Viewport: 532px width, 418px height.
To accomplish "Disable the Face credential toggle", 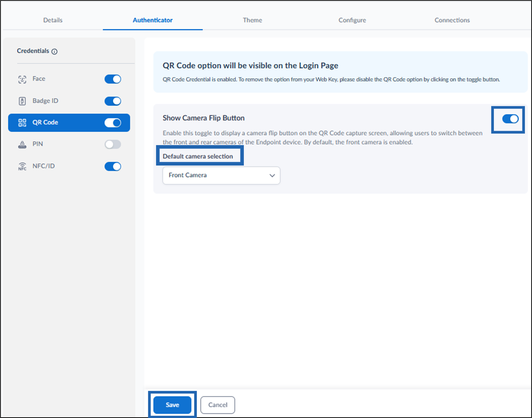I will [x=113, y=79].
